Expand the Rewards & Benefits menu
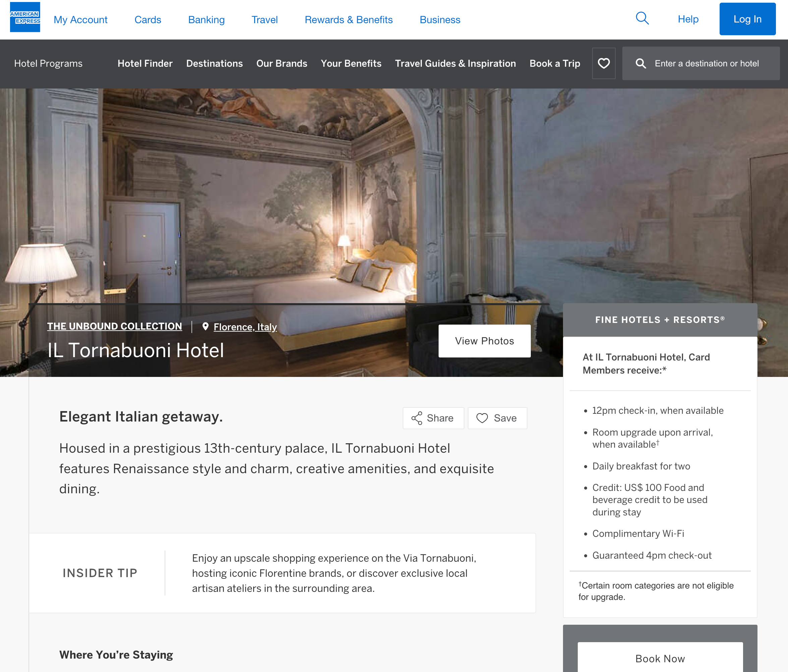 (348, 20)
